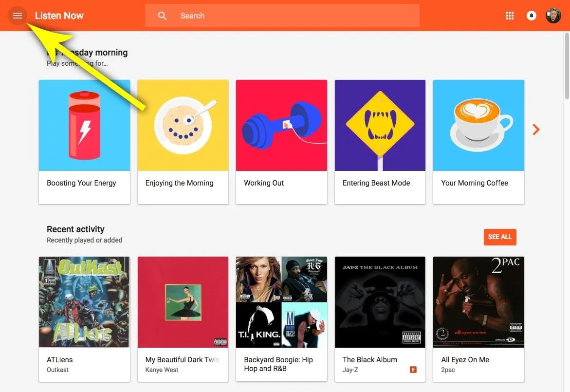
Task: Open the Jay-Z artist link
Action: (350, 370)
